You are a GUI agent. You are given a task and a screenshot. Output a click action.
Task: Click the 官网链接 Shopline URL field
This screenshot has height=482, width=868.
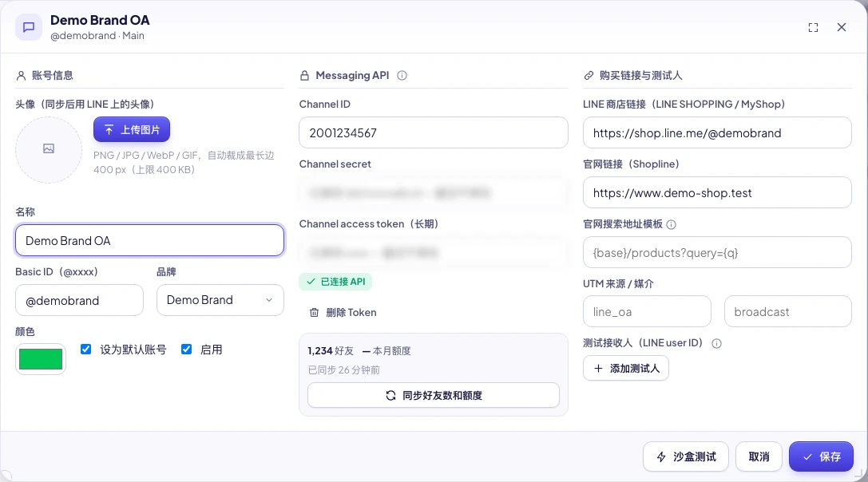pos(717,192)
